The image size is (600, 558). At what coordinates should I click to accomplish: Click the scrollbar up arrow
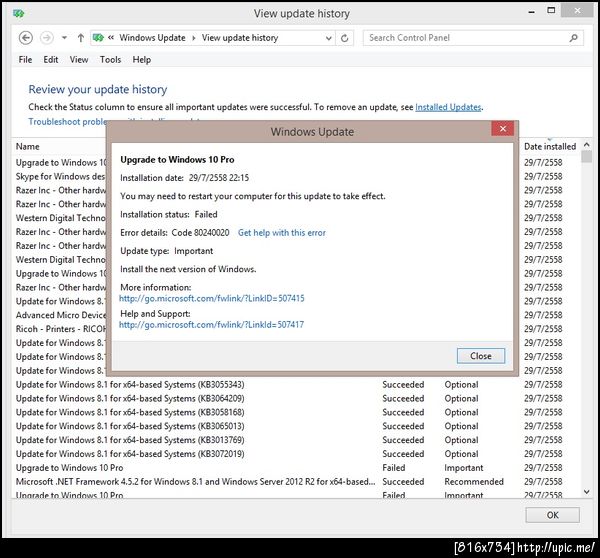tap(586, 145)
